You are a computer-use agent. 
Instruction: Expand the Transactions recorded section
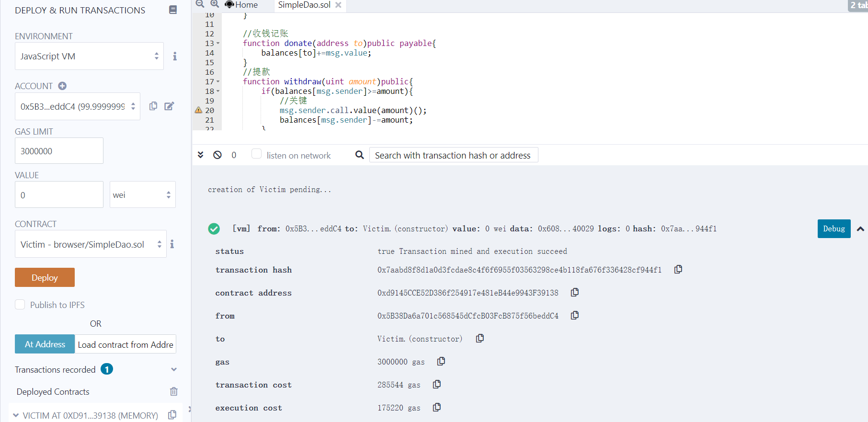tap(173, 369)
